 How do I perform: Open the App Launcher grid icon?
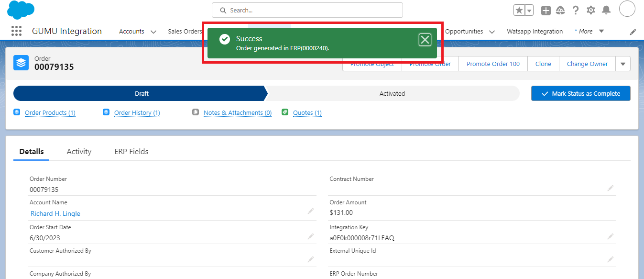(x=16, y=31)
